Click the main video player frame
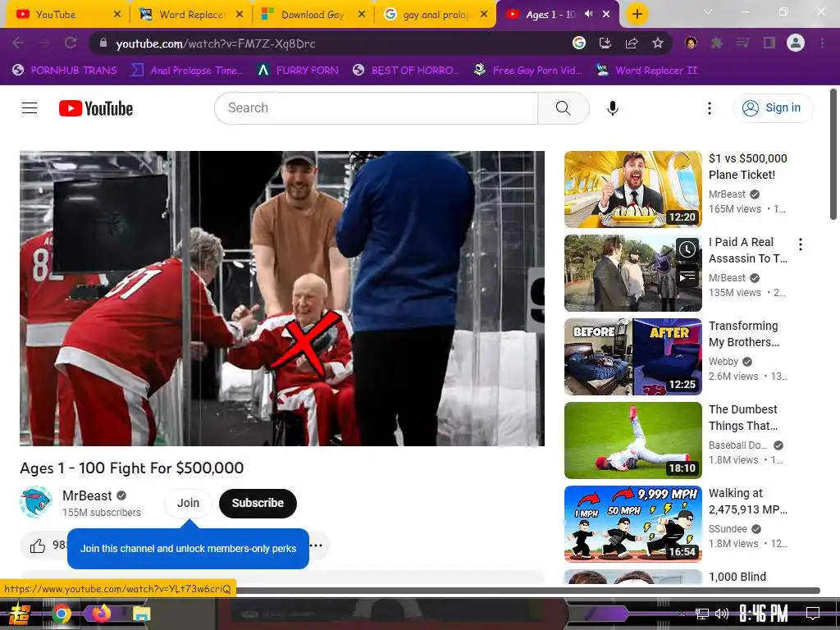 point(282,299)
